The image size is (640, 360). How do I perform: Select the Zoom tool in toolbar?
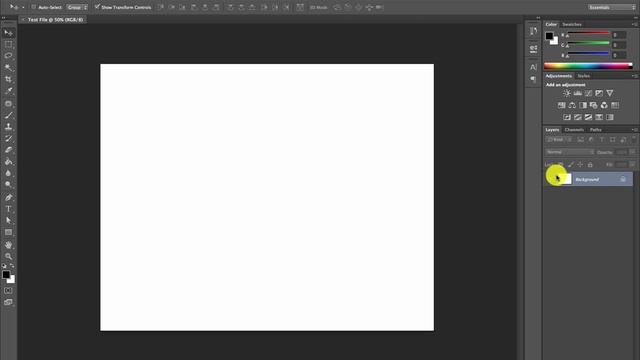point(8,256)
